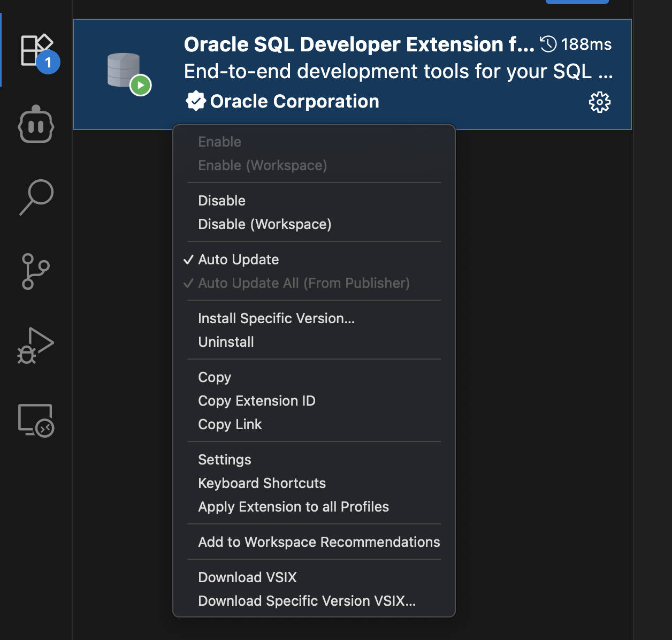The image size is (672, 640).
Task: Open the Source Control branch icon
Action: (x=36, y=271)
